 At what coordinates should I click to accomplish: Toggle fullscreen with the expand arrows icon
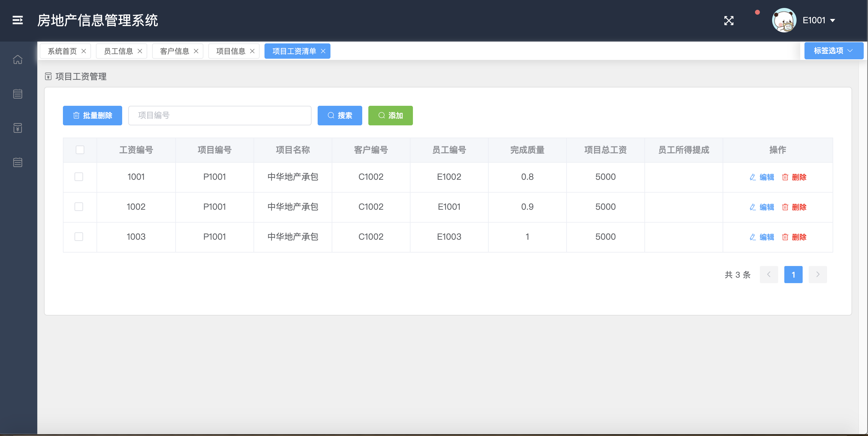[728, 20]
